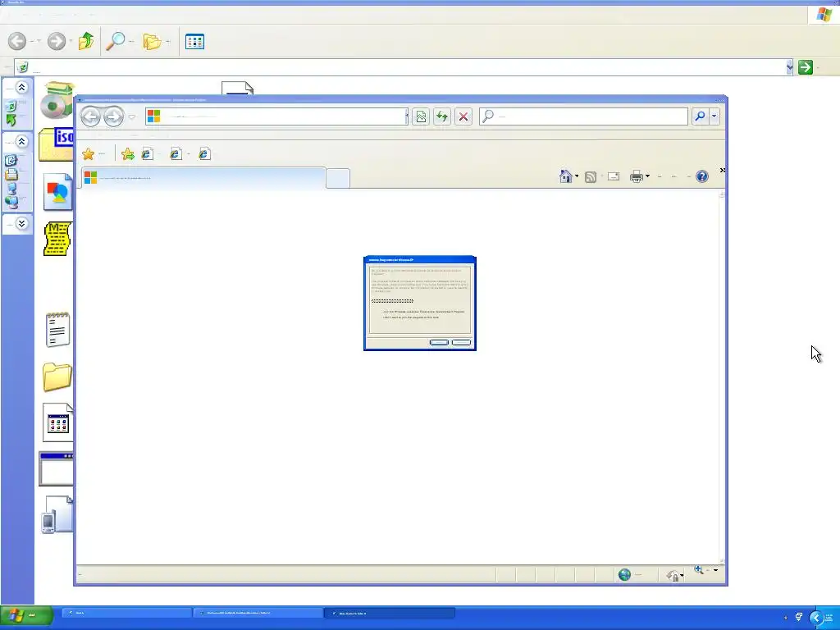Select the colored shapes image file
840x630 pixels.
click(x=58, y=191)
